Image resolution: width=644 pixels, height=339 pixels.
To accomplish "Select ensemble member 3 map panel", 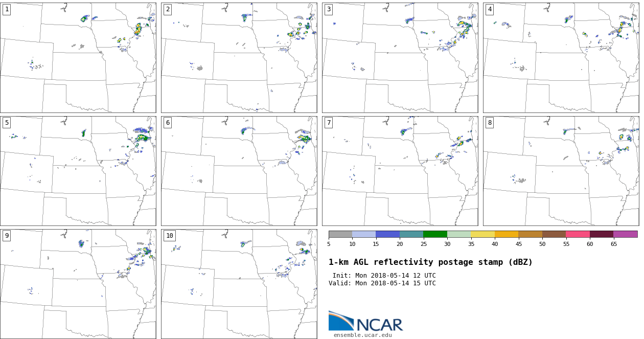I will 400,58.
